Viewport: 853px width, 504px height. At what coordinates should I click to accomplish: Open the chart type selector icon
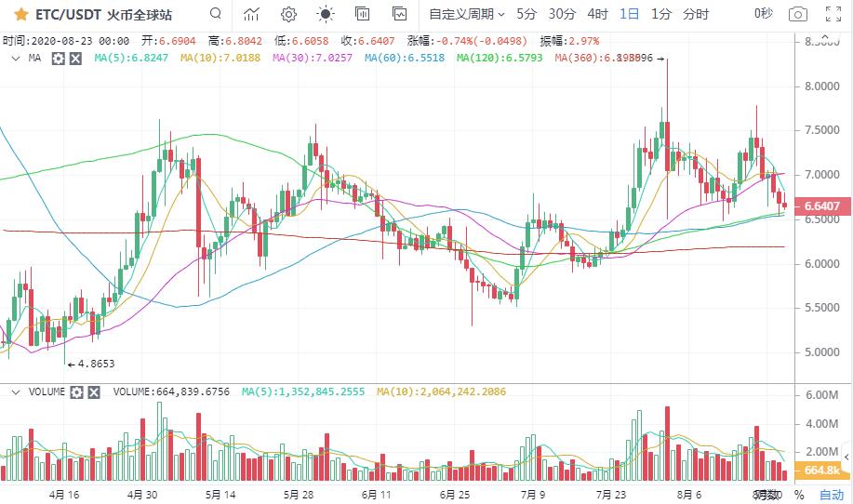(251, 14)
